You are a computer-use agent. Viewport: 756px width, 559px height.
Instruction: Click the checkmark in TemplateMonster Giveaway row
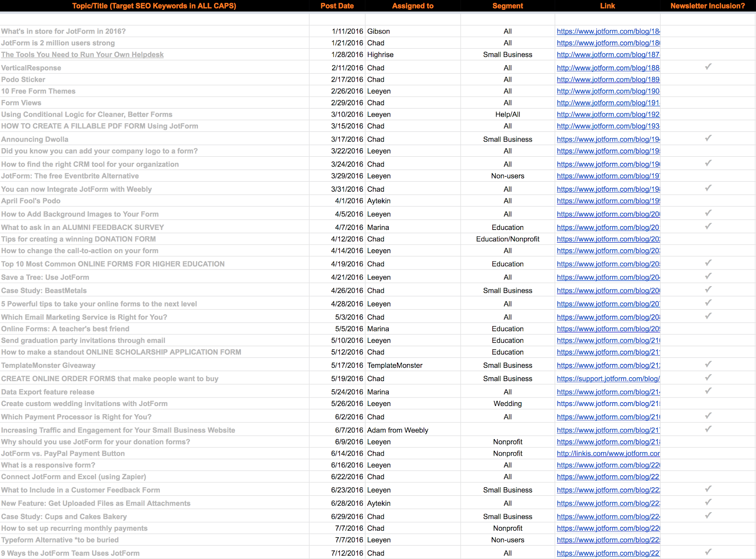pos(708,364)
